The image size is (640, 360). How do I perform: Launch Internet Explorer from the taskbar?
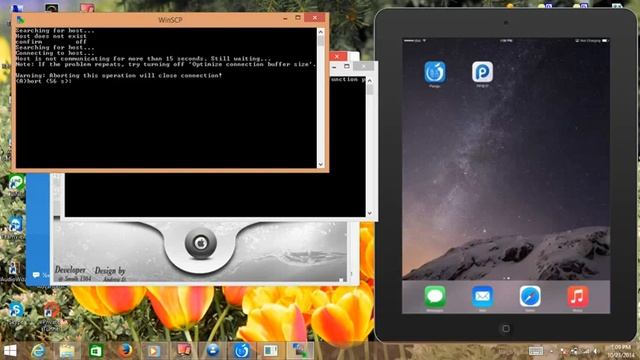pos(38,351)
